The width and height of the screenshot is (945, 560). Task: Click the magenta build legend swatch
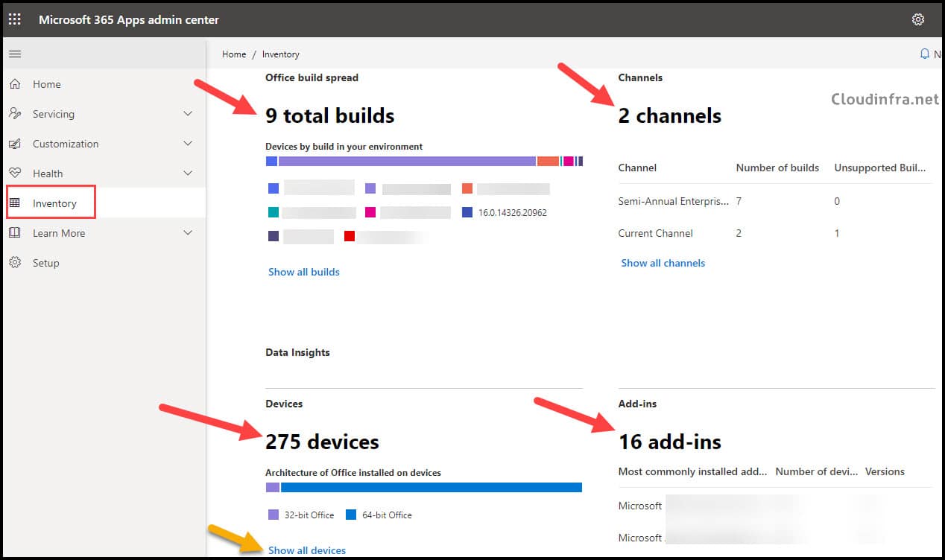370,212
